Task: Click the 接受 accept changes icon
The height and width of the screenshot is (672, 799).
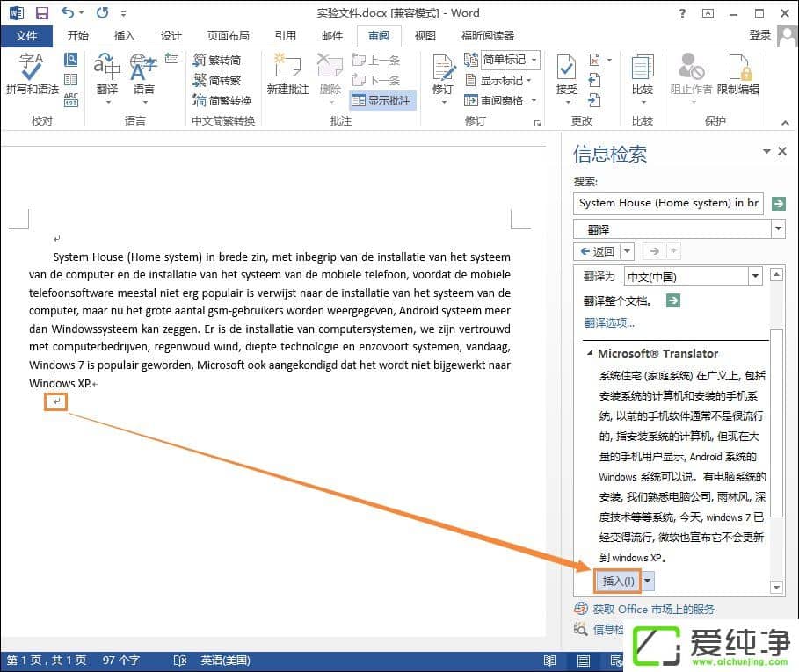Action: pyautogui.click(x=567, y=74)
